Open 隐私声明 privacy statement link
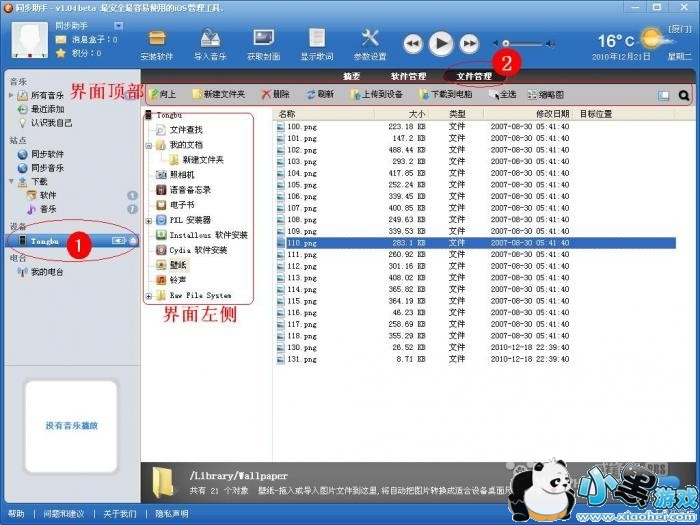This screenshot has width=700, height=525. coord(172,514)
